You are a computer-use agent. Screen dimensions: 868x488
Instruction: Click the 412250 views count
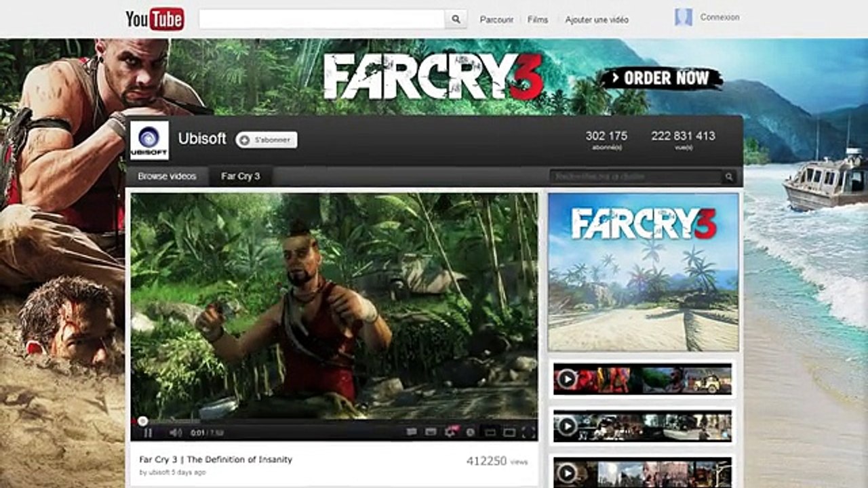pos(496,461)
